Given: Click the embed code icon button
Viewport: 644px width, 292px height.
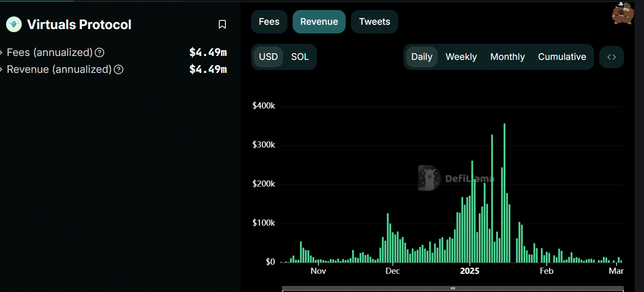Looking at the screenshot, I should click(x=611, y=57).
